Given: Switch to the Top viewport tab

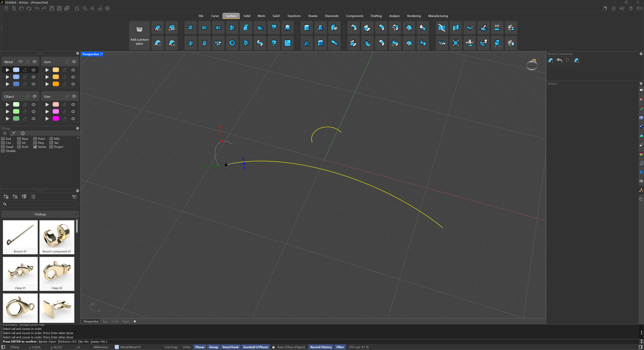Looking at the screenshot, I should [105, 321].
